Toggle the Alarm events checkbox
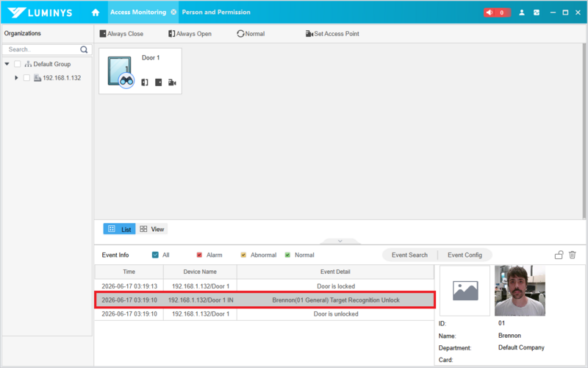The width and height of the screenshot is (588, 368). click(x=199, y=255)
